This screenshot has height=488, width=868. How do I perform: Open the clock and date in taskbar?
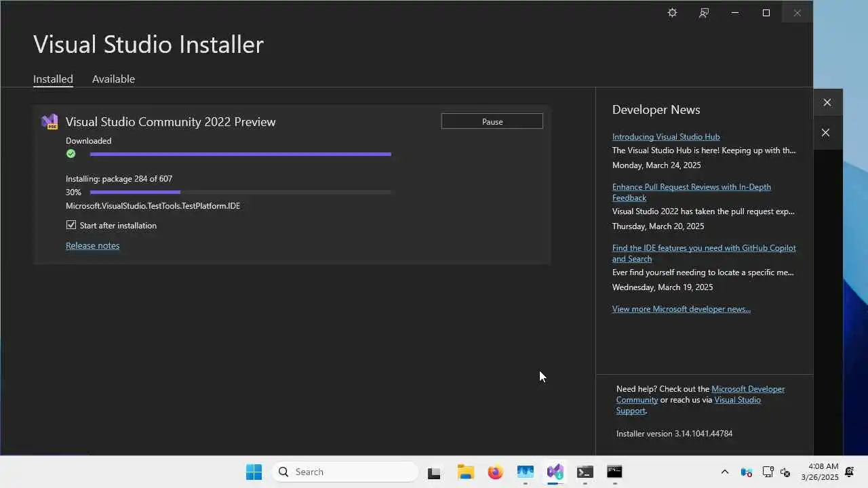tap(820, 472)
